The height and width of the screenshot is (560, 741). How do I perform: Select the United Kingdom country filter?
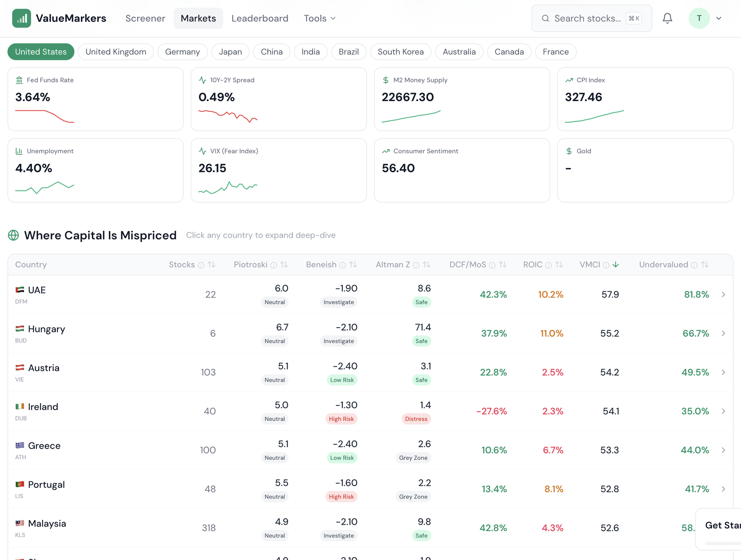click(115, 52)
